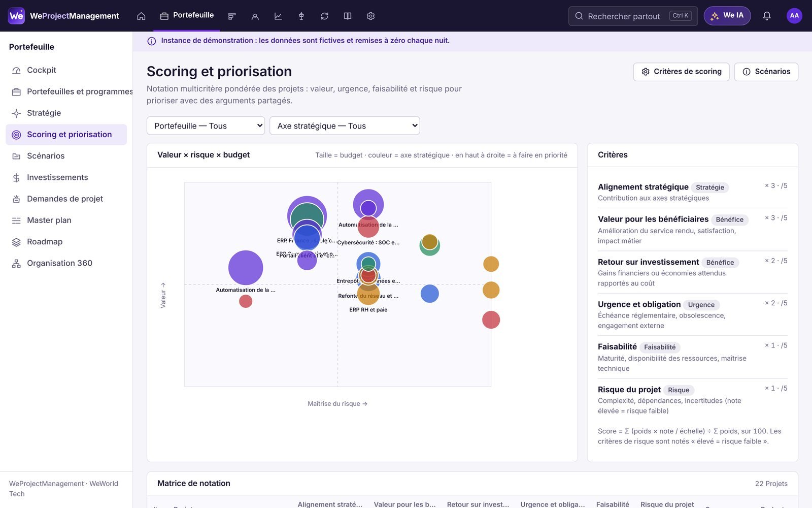Viewport: 812px width, 508px height.
Task: Open Scénarios in the sidebar
Action: click(66, 156)
